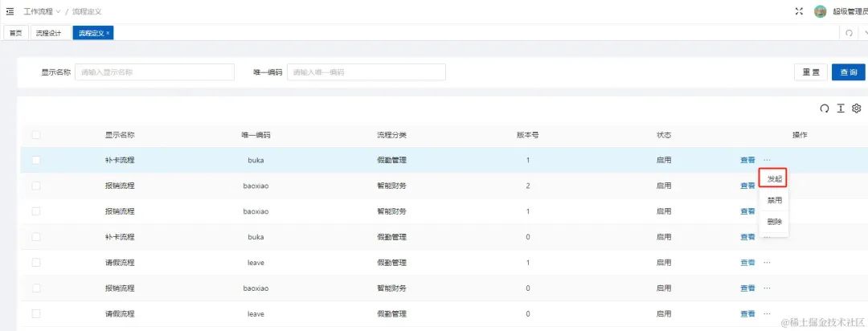Screen dimensions: 868x331
Task: Check the 补卡流程 version 1 row checkbox
Action: 36,160
